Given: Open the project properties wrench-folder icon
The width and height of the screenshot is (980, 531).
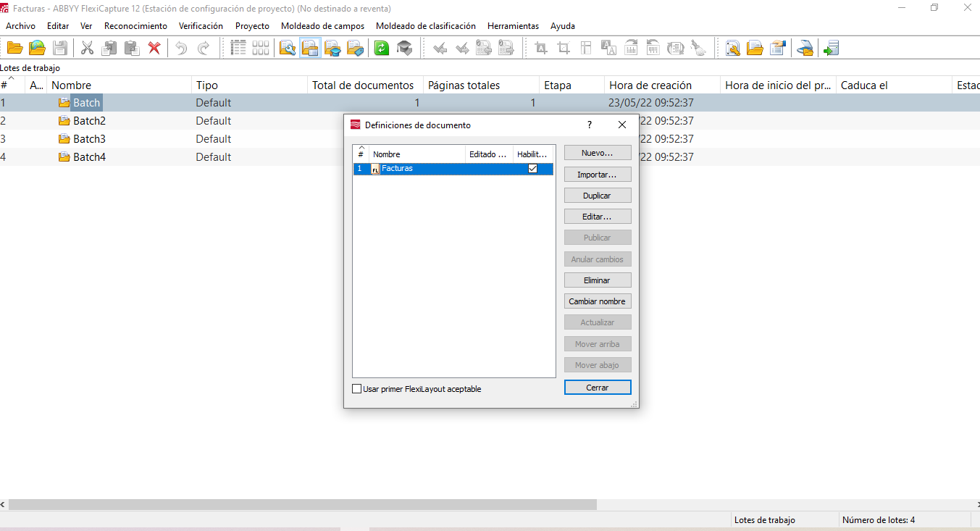Looking at the screenshot, I should click(288, 48).
